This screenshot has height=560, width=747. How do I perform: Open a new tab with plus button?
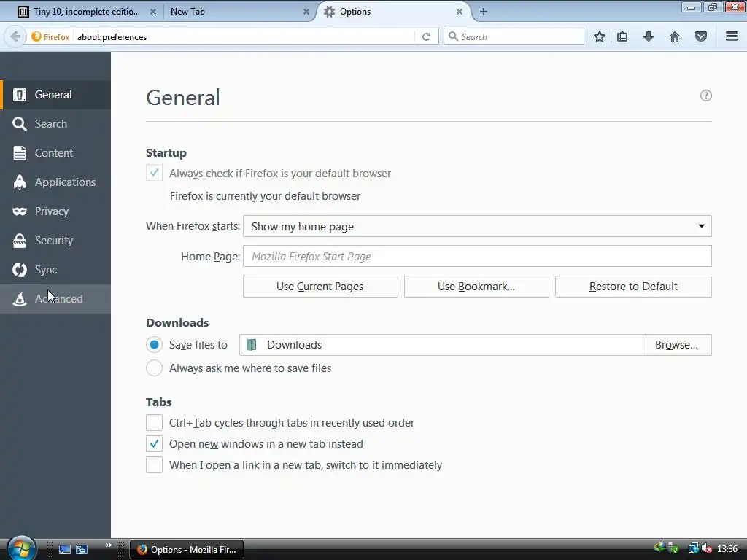click(x=484, y=12)
